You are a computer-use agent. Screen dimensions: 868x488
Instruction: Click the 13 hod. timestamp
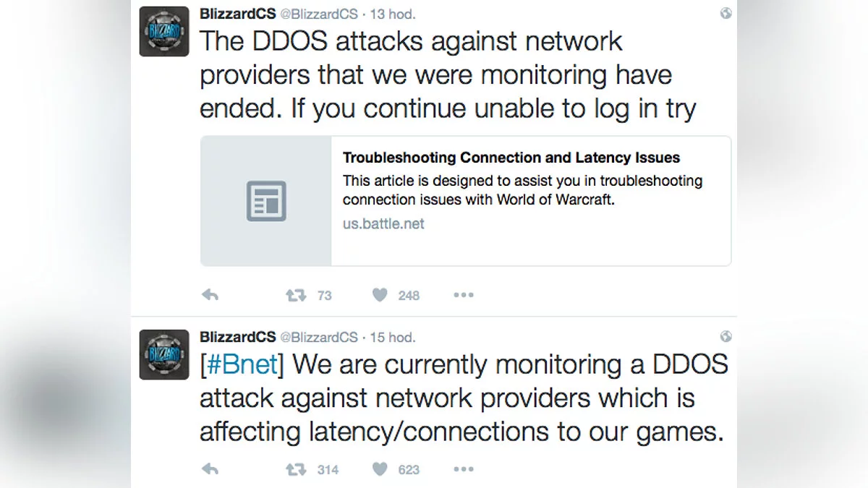(x=393, y=14)
